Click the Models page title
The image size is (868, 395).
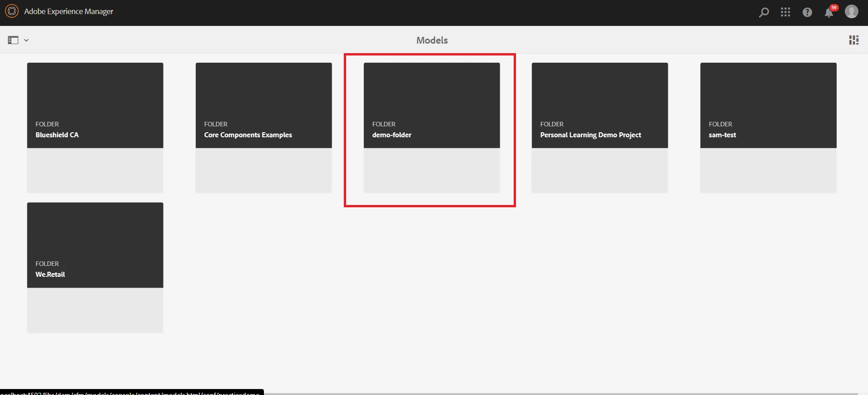(432, 40)
